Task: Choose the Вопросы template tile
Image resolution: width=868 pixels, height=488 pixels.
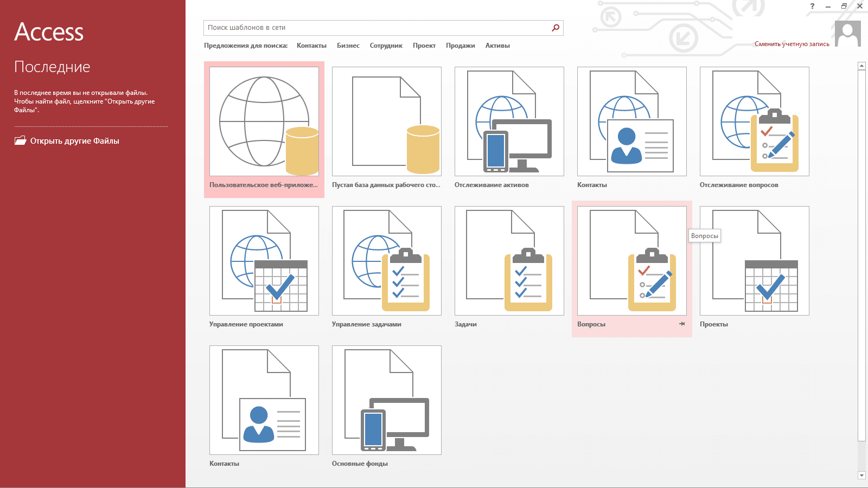Action: (x=632, y=268)
